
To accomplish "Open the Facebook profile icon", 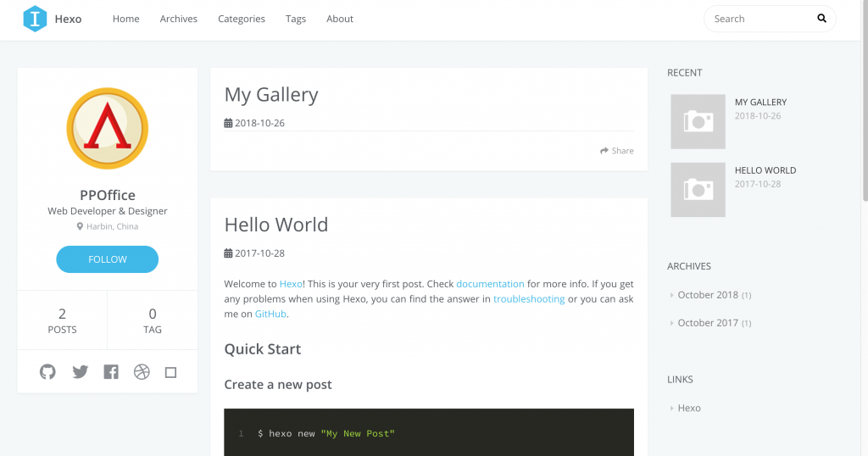I will (x=111, y=372).
